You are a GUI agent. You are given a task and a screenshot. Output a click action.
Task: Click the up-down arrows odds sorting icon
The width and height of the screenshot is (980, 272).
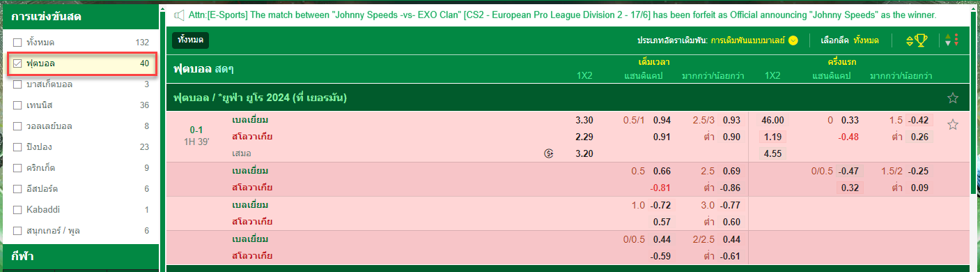coord(952,40)
